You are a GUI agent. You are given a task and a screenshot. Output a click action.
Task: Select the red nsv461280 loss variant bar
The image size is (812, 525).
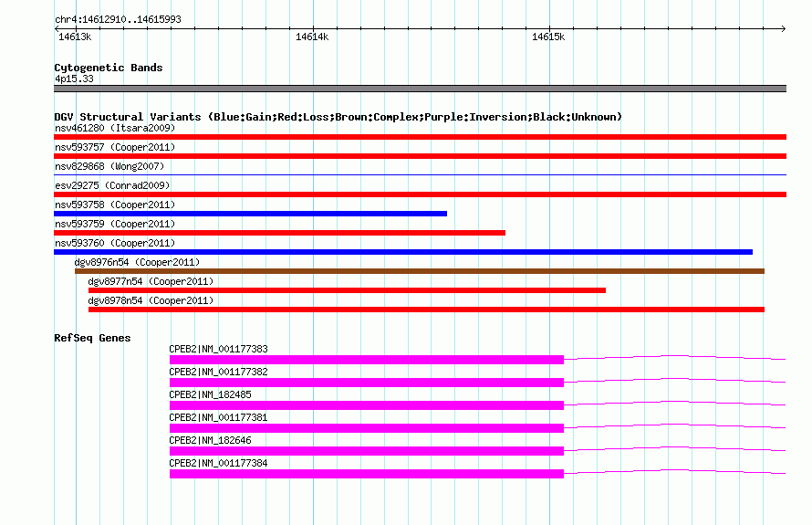420,137
